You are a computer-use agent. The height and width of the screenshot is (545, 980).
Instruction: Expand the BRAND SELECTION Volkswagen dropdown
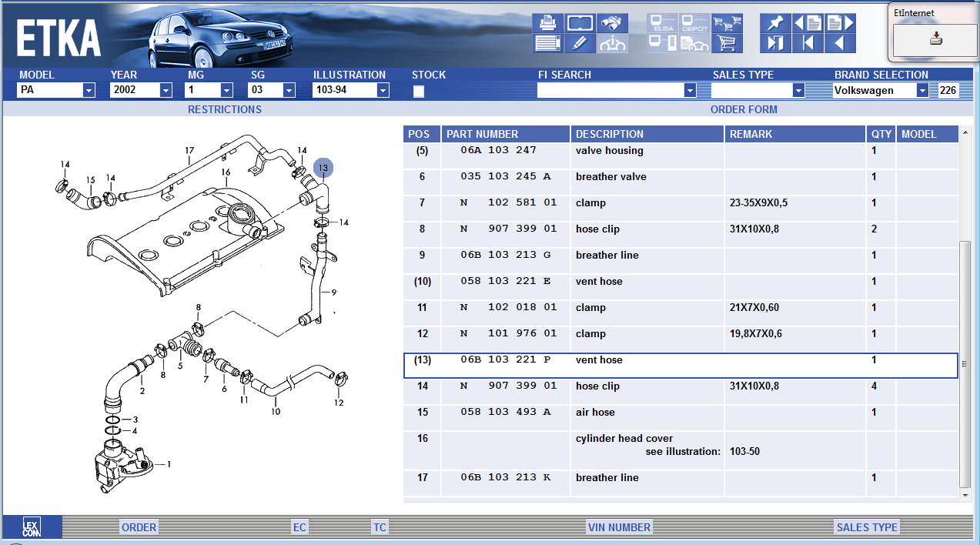pyautogui.click(x=922, y=91)
